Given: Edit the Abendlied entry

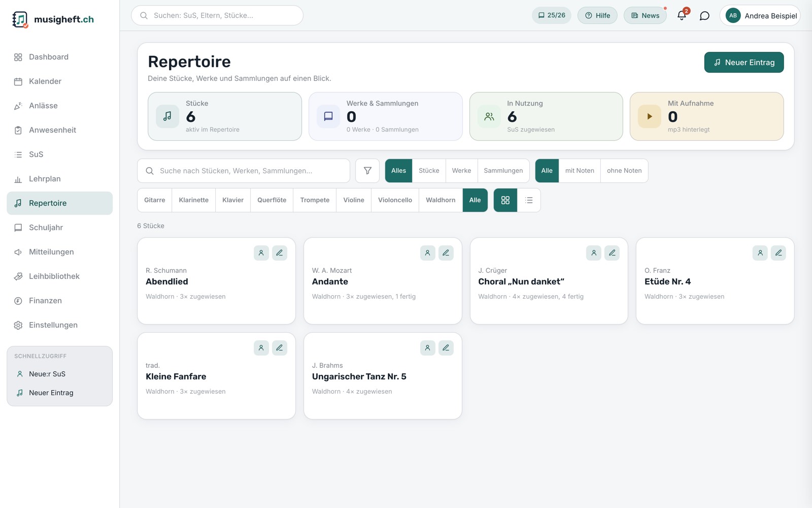Looking at the screenshot, I should (x=280, y=252).
